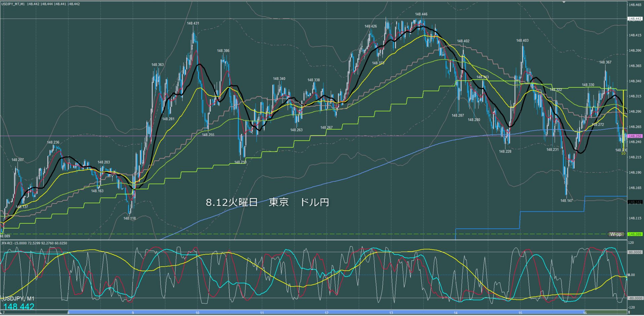The height and width of the screenshot is (316, 644).
Task: Click the 148.287 low label
Action: [458, 115]
